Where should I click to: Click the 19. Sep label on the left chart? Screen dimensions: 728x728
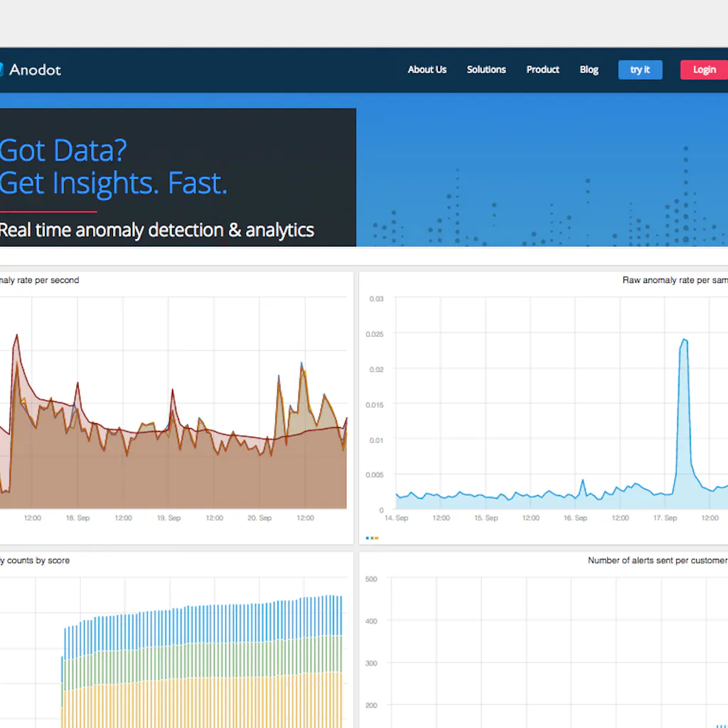(169, 518)
